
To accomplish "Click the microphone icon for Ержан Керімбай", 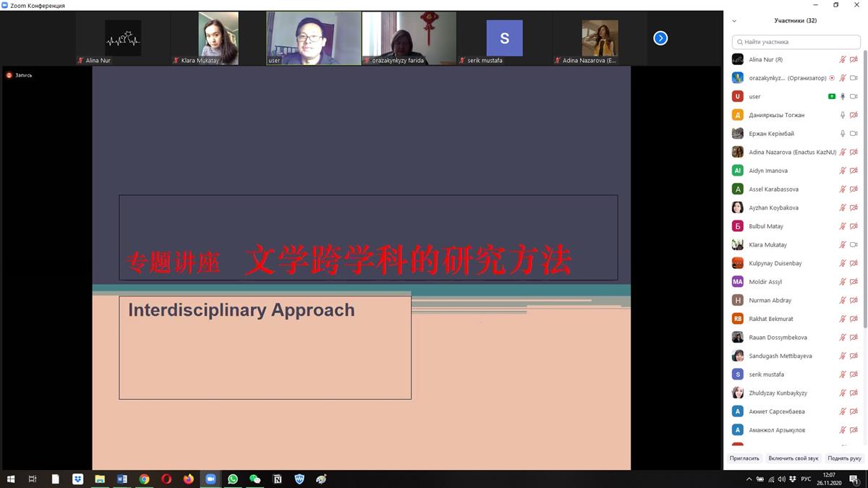I will point(842,134).
